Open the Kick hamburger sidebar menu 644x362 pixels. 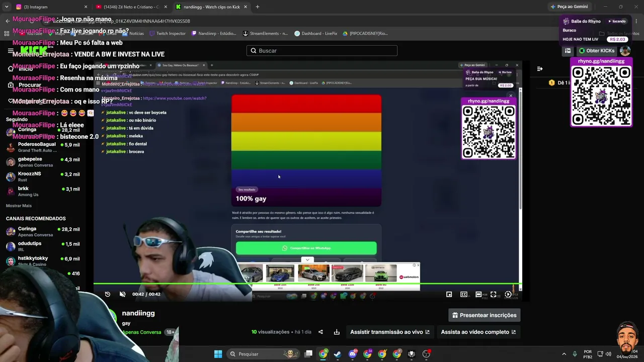[11, 51]
